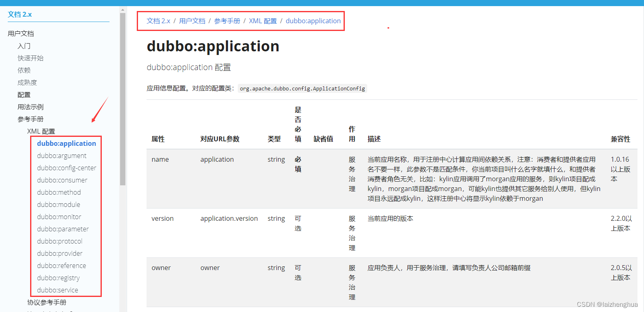The width and height of the screenshot is (644, 312).
Task: Click org.apache.dubbo.config.ApplicationConfig class name
Action: tap(302, 88)
